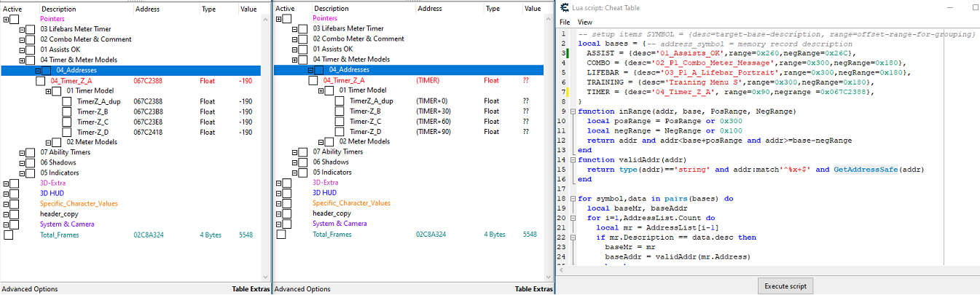
Task: Click the Lua editor horizontal scrollbar
Action: pos(765,270)
